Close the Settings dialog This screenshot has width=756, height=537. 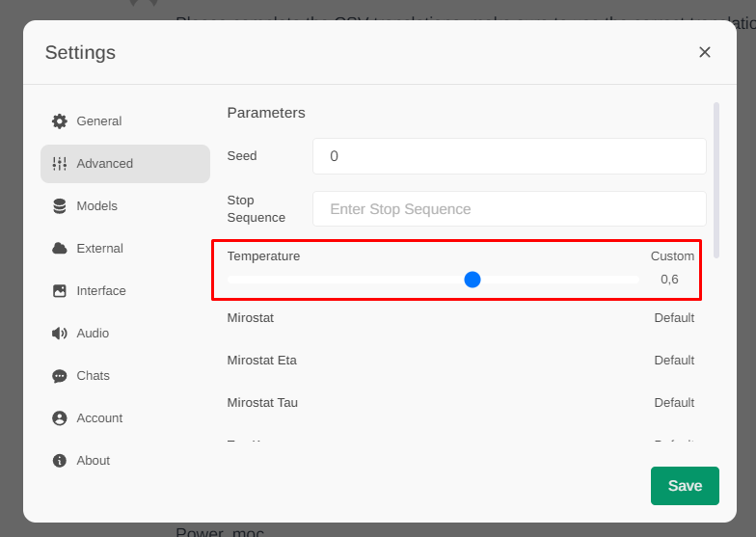click(x=705, y=52)
